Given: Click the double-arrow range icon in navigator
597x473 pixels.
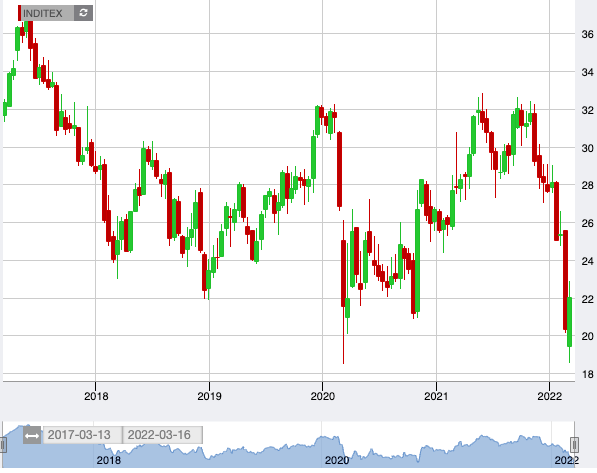Looking at the screenshot, I should tap(32, 435).
